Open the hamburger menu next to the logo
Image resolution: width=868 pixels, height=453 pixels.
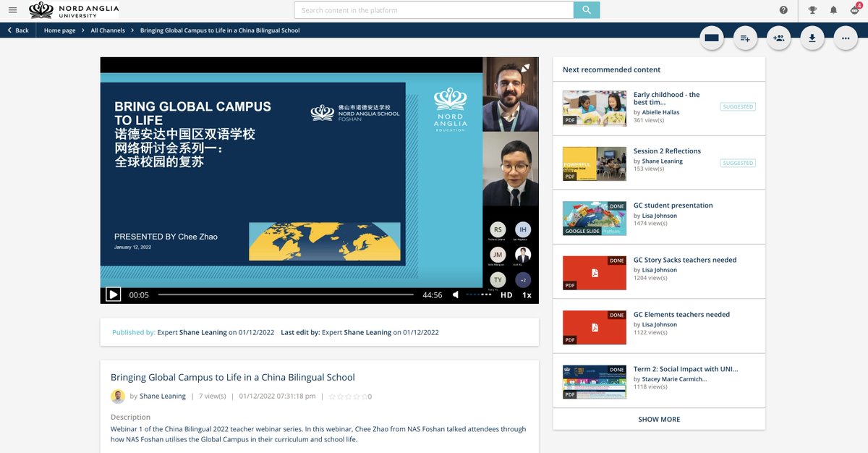12,9
